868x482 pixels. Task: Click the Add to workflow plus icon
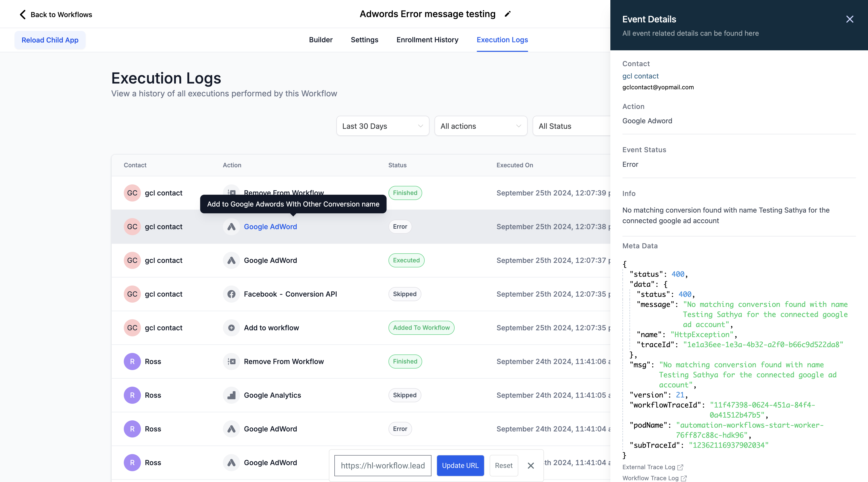231,328
